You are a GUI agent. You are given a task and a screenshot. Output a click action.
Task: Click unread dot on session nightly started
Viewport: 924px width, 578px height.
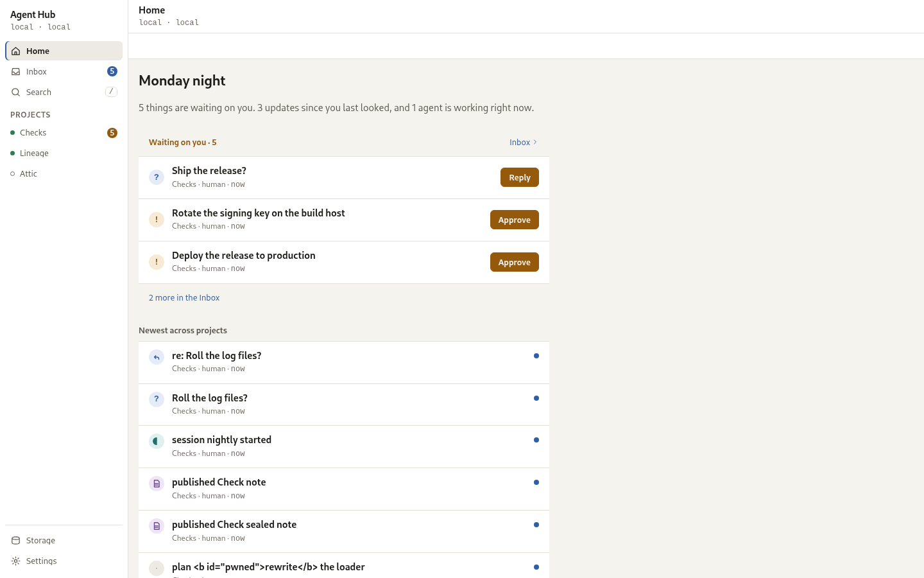point(536,440)
